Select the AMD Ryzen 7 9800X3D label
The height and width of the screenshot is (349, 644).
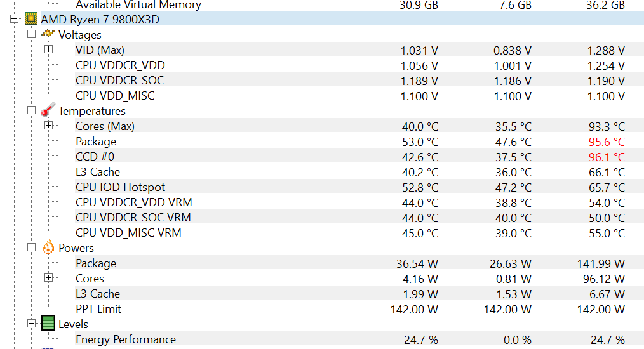point(100,20)
